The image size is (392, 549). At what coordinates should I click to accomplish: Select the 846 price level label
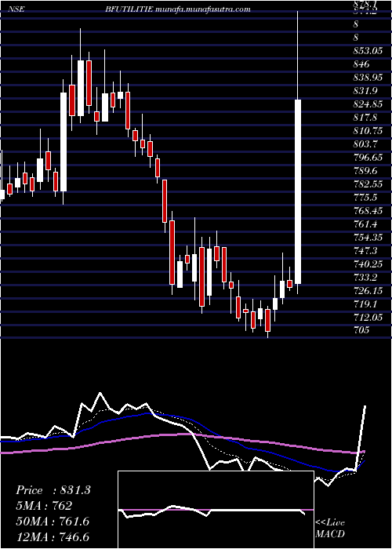361,64
